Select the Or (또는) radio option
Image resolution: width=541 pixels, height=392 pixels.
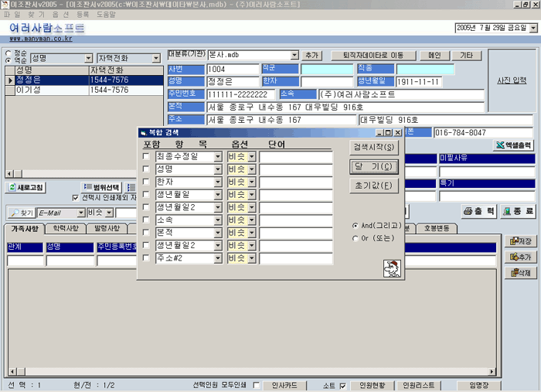[355, 237]
